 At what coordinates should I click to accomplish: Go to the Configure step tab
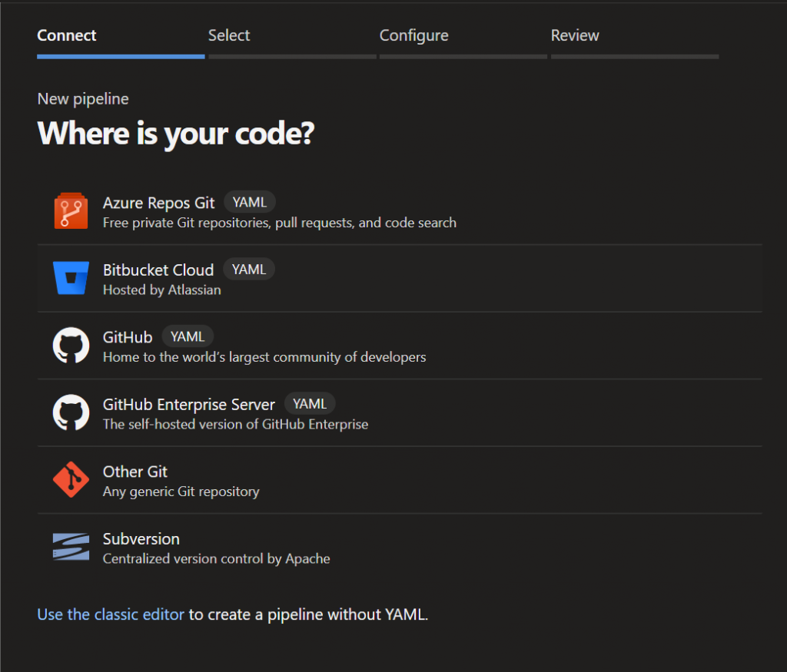coord(463,42)
